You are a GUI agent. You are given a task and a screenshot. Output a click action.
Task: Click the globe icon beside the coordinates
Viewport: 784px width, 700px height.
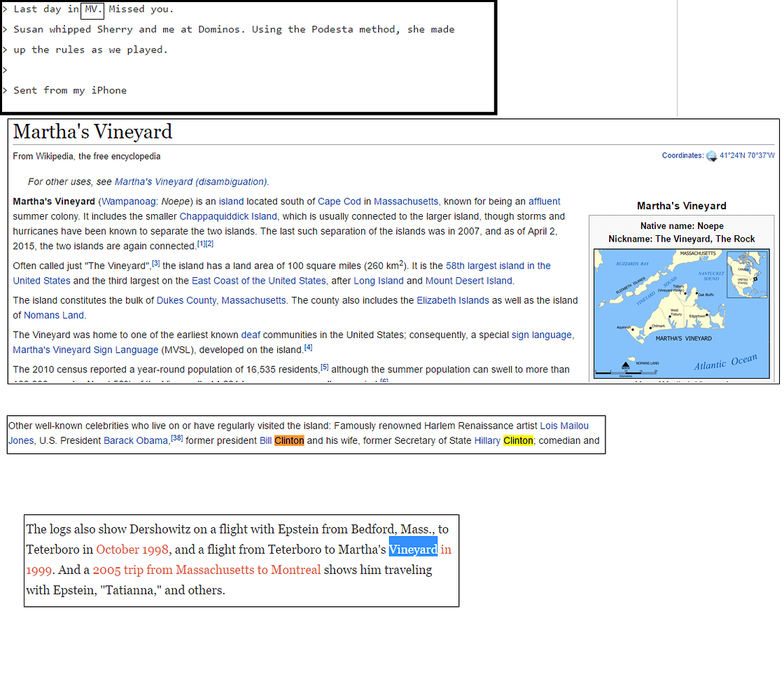pos(711,156)
